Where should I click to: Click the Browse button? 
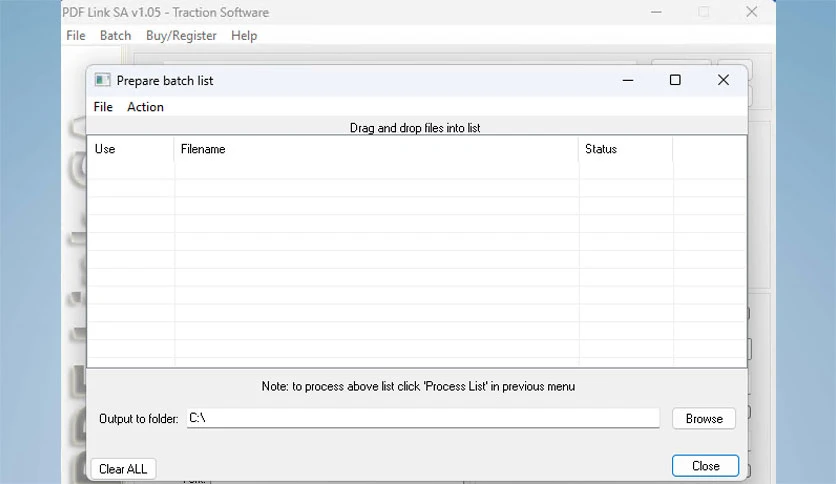point(704,419)
